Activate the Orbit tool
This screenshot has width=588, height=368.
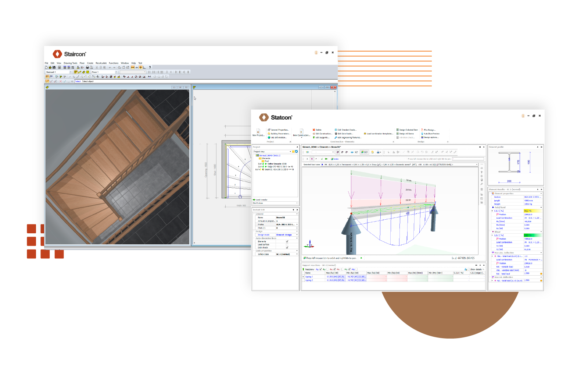click(x=334, y=159)
